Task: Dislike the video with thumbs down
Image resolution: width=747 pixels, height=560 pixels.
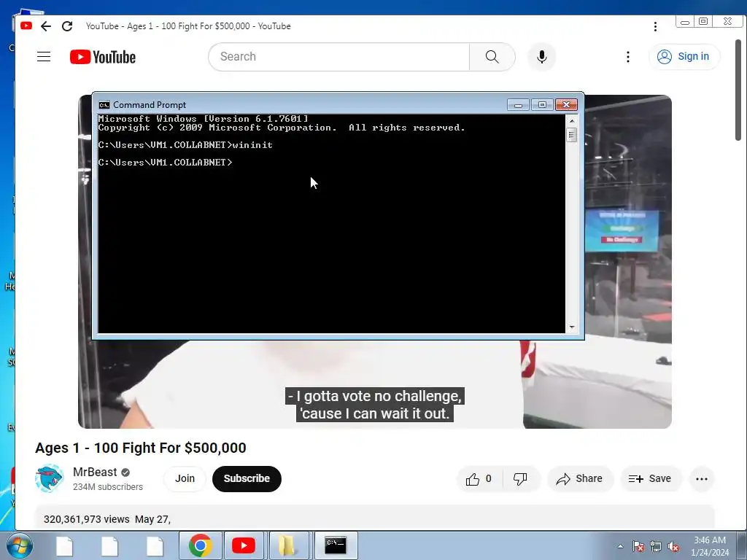Action: [x=521, y=479]
